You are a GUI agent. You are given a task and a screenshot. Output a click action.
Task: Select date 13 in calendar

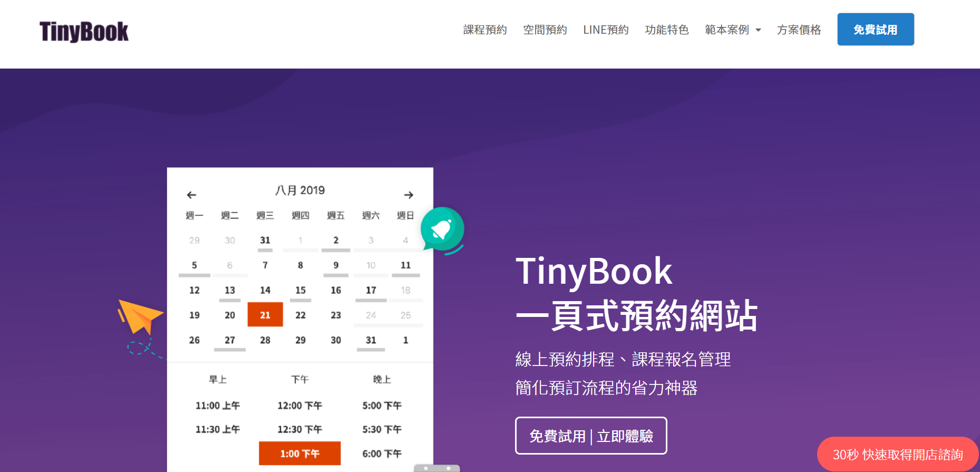pos(230,290)
